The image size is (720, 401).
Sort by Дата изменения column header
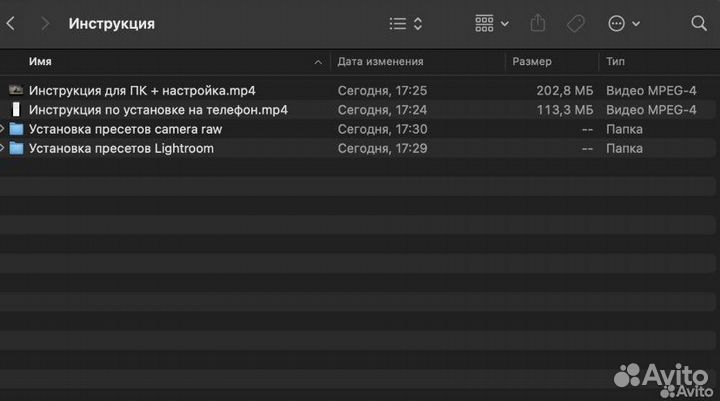[380, 62]
